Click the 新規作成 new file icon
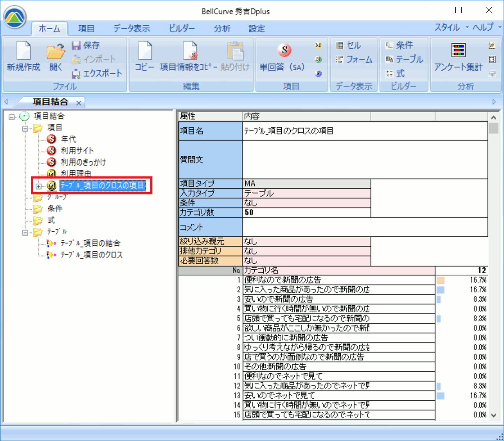The width and height of the screenshot is (504, 441). pos(24,51)
